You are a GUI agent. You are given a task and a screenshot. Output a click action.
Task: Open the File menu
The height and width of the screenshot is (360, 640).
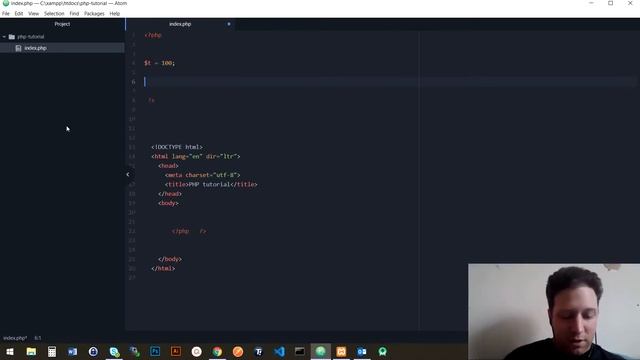[x=6, y=13]
